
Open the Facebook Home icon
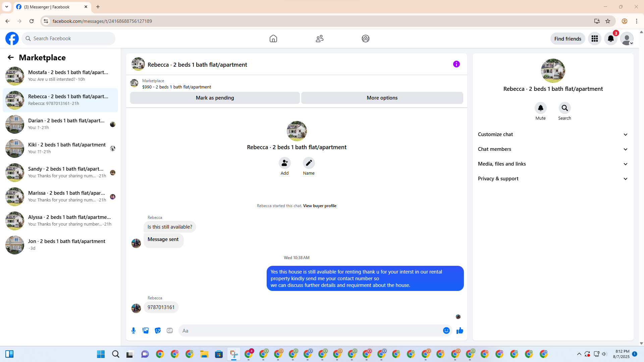point(273,39)
